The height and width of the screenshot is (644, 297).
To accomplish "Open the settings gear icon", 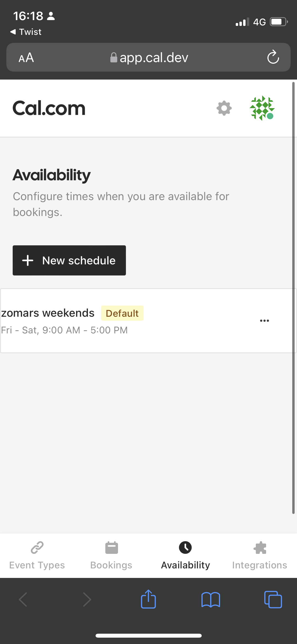I will tap(224, 108).
